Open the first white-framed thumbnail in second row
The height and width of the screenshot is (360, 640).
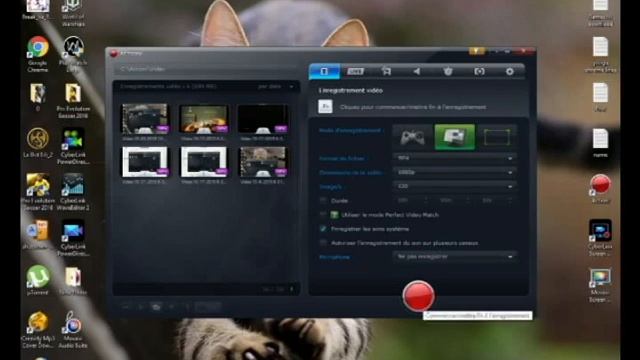tap(145, 162)
